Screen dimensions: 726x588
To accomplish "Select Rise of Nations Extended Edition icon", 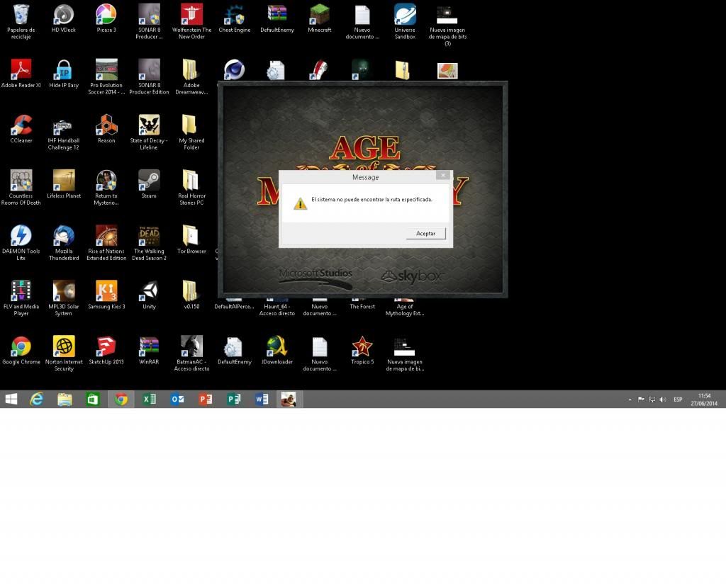I will pyautogui.click(x=106, y=243).
